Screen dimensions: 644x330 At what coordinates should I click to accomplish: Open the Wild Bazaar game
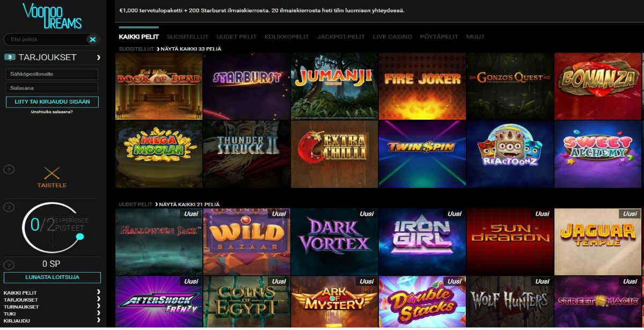pos(247,242)
